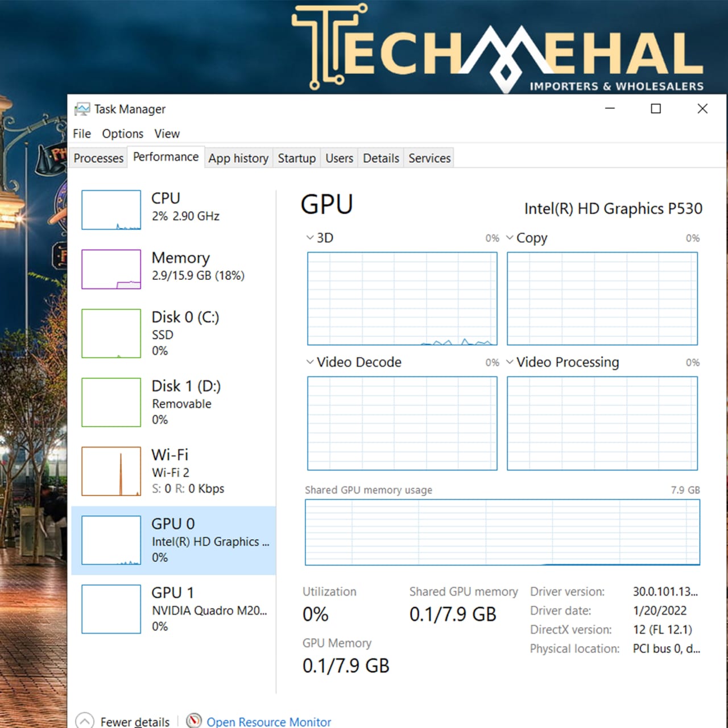This screenshot has width=728, height=728.
Task: Switch to the Processes tab
Action: point(98,158)
